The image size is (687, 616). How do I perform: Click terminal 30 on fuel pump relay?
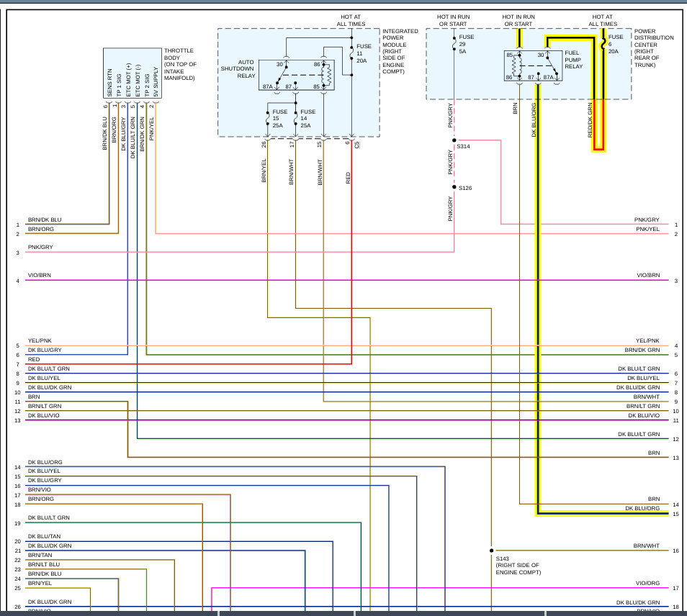(541, 55)
